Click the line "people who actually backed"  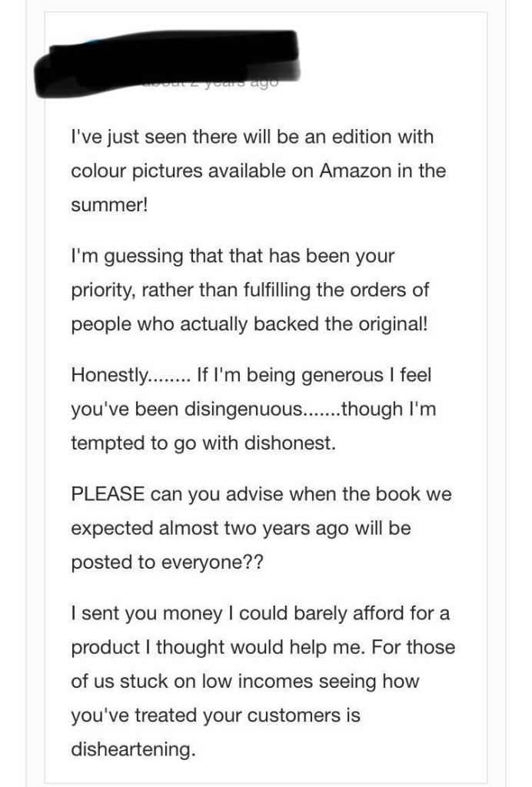pos(248,324)
